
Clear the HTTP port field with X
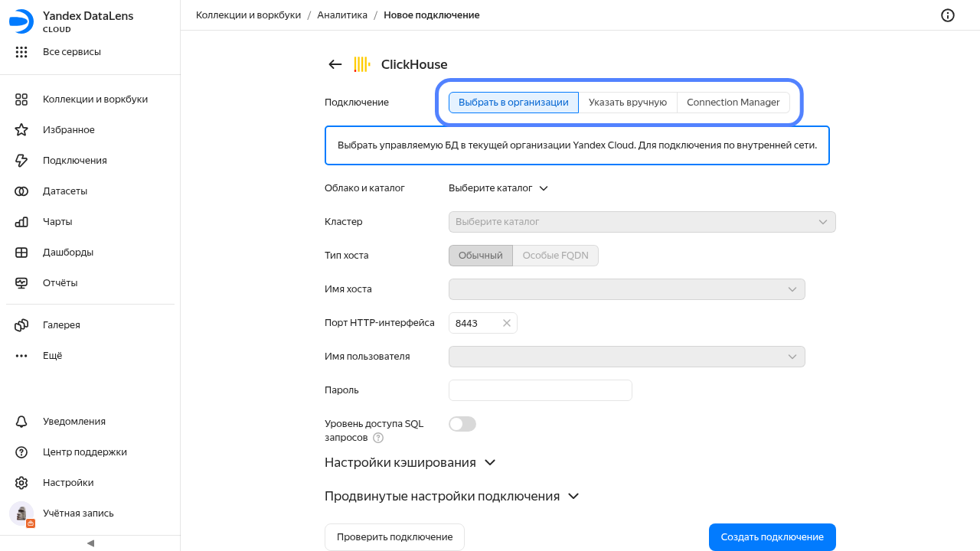[x=506, y=323]
